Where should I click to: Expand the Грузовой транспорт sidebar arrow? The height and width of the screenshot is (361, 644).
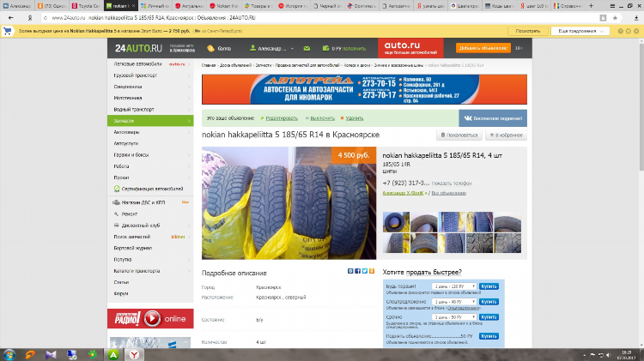(189, 75)
